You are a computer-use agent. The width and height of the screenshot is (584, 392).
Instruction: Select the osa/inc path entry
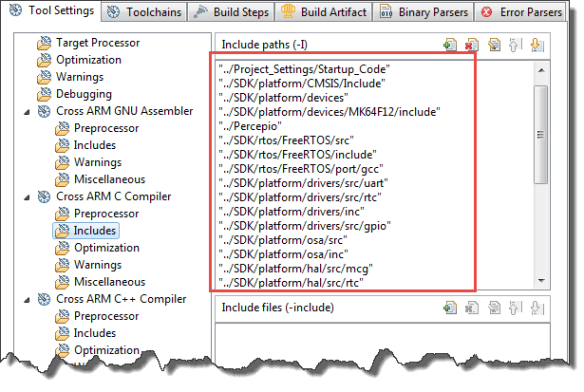click(x=283, y=255)
